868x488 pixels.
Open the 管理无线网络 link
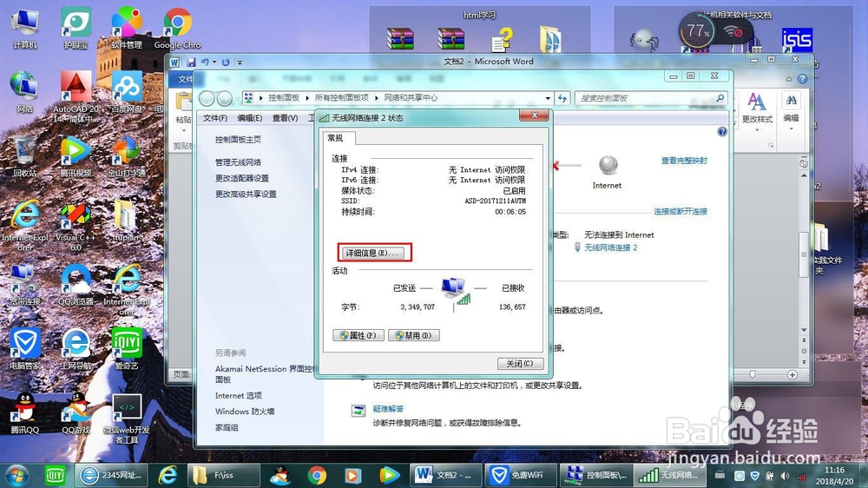[x=238, y=162]
